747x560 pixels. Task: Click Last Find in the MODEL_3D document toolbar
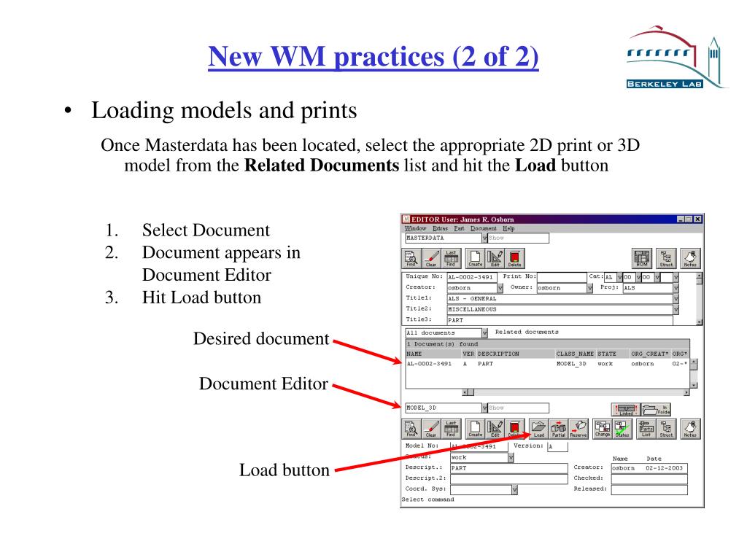click(451, 429)
